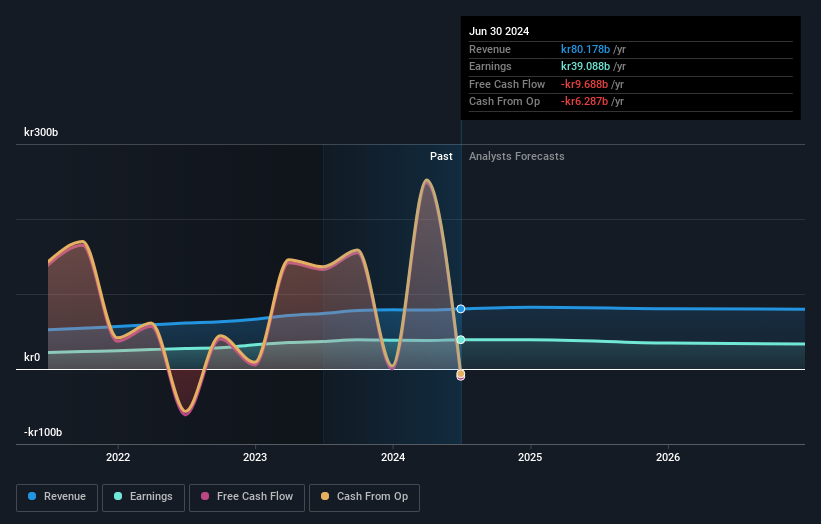Toggle the Revenue legend button

point(57,497)
